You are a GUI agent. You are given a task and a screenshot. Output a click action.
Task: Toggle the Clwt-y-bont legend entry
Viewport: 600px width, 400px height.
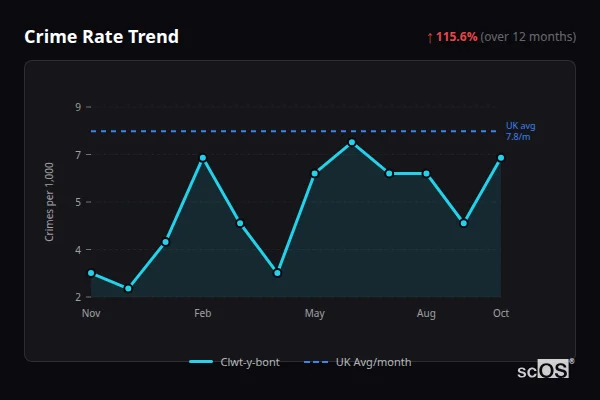tap(235, 362)
